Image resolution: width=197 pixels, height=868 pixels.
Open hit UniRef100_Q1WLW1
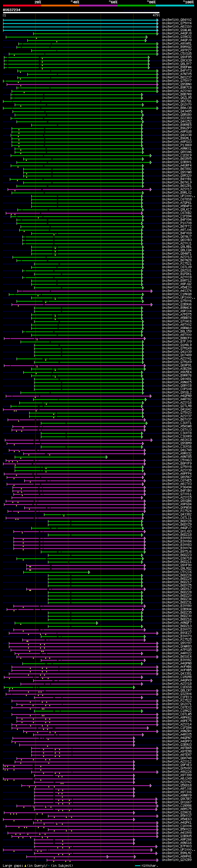pyautogui.click(x=177, y=30)
